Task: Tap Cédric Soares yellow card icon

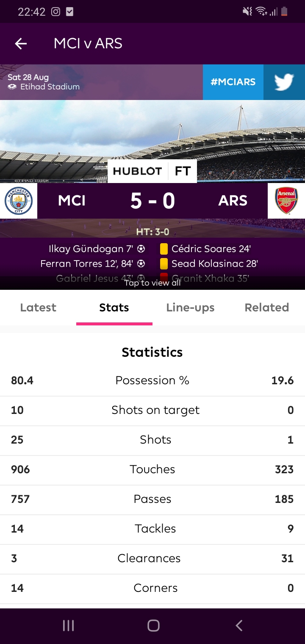Action: (164, 249)
